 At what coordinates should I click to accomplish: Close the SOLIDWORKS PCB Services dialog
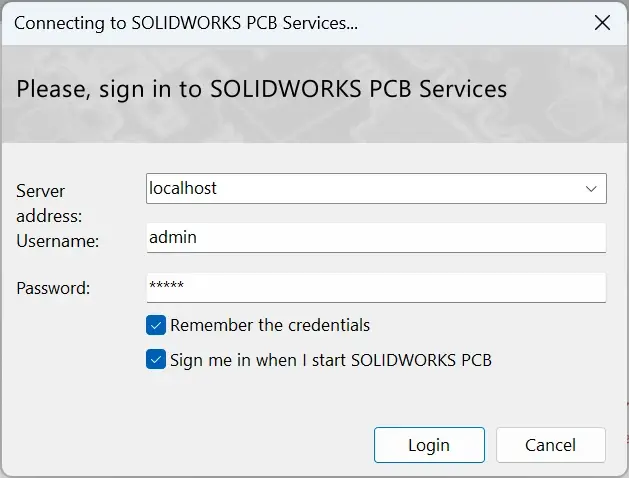[x=602, y=23]
